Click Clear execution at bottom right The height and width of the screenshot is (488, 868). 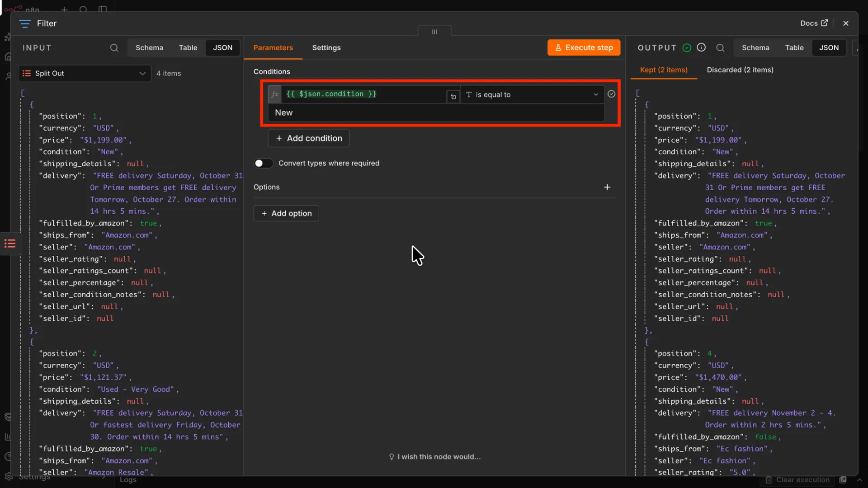pos(797,480)
